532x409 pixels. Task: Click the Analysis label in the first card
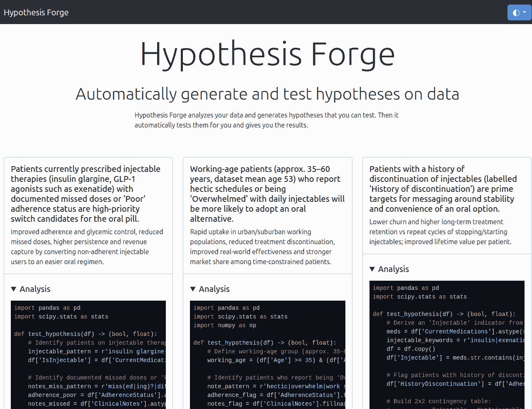pyautogui.click(x=35, y=289)
